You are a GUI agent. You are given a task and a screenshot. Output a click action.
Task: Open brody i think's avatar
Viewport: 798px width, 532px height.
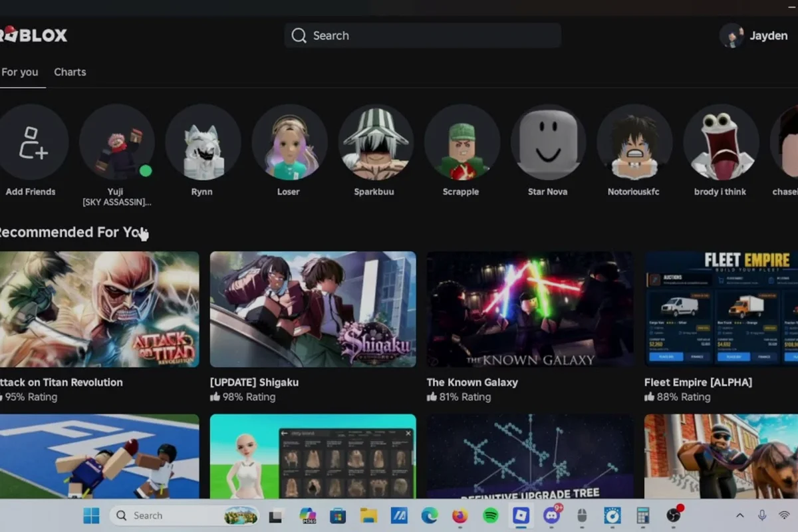[x=721, y=142]
